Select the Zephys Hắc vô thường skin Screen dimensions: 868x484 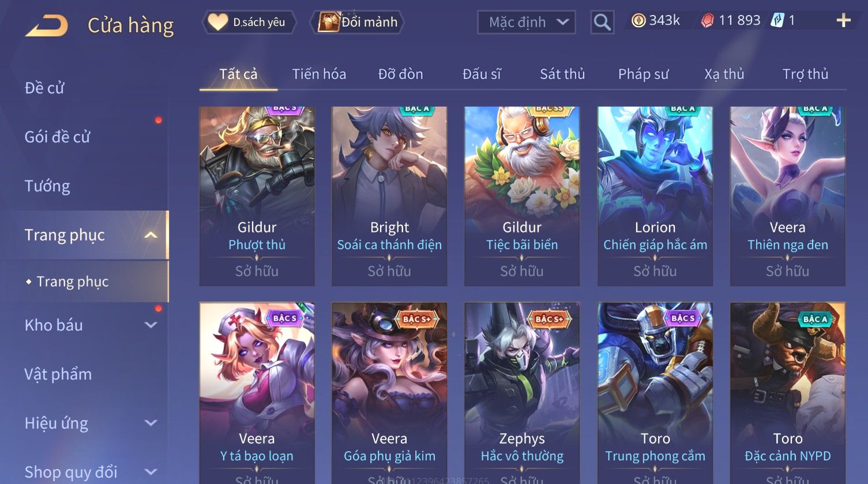pos(522,392)
